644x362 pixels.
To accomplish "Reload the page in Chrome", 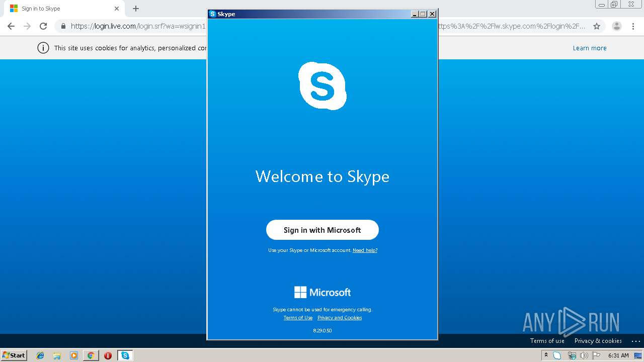I will (43, 26).
